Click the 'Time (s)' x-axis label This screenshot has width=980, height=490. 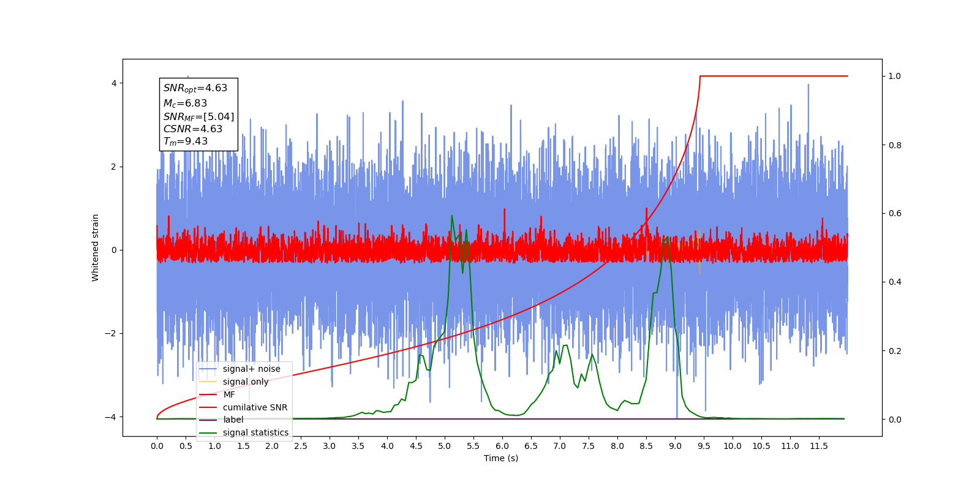point(501,458)
